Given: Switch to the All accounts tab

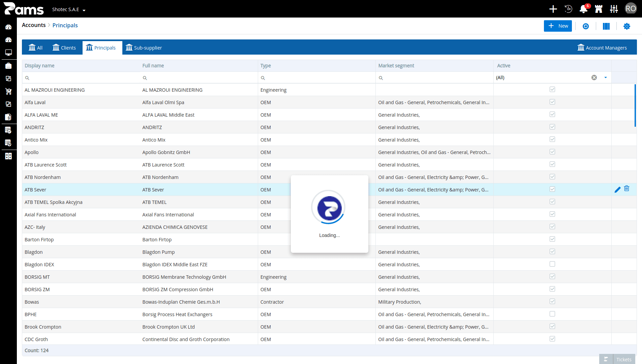Looking at the screenshot, I should point(35,48).
